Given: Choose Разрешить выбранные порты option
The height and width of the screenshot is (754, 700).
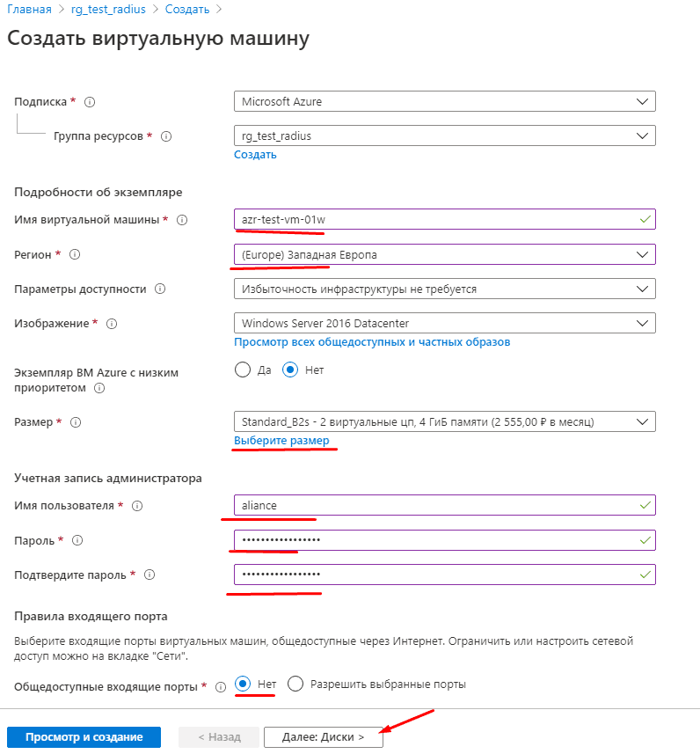Looking at the screenshot, I should 295,684.
